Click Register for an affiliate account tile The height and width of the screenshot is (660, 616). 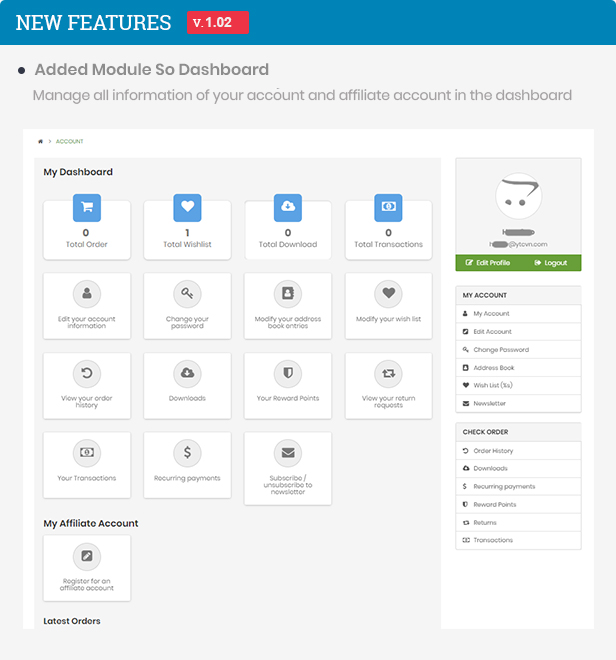(x=87, y=566)
